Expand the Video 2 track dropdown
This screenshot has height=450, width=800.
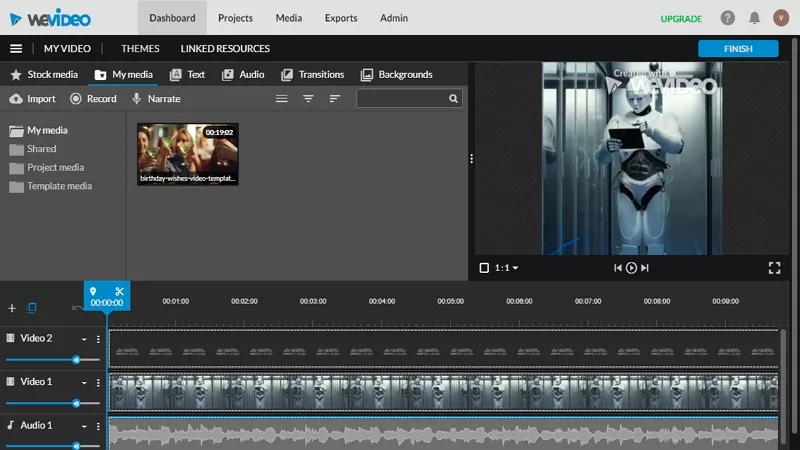tap(84, 339)
